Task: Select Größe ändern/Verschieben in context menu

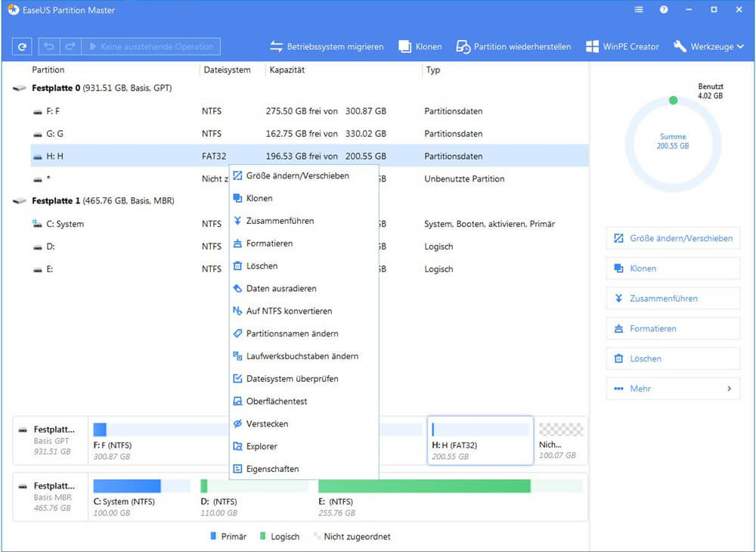Action: coord(304,176)
